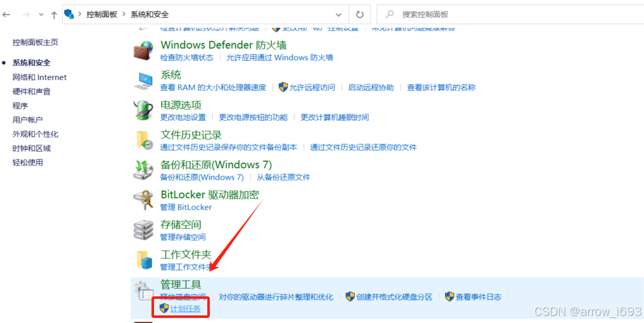This screenshot has width=644, height=323.
Task: Select 用户帐户 in the sidebar
Action: click(x=27, y=120)
